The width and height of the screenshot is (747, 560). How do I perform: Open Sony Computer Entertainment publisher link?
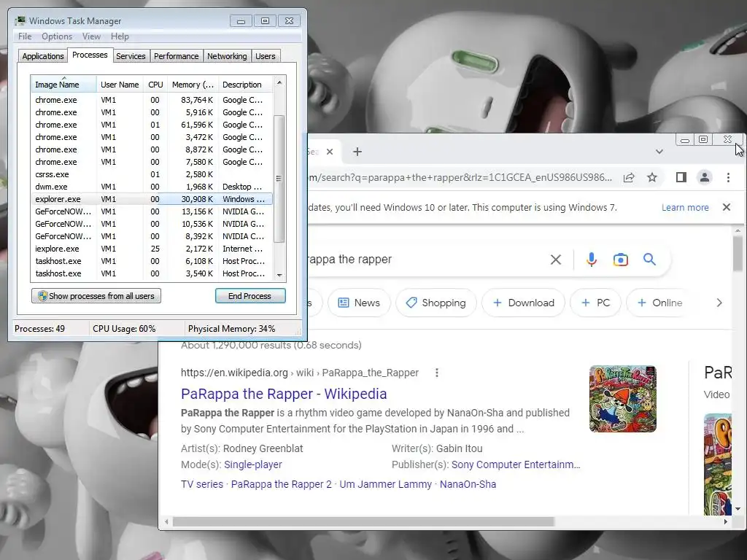coord(516,464)
